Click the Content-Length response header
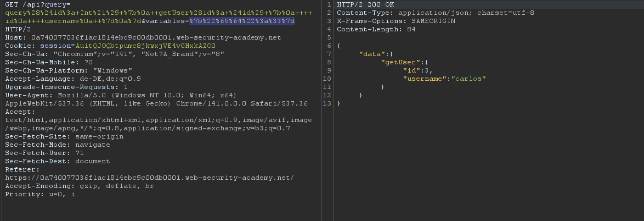 tap(376, 29)
